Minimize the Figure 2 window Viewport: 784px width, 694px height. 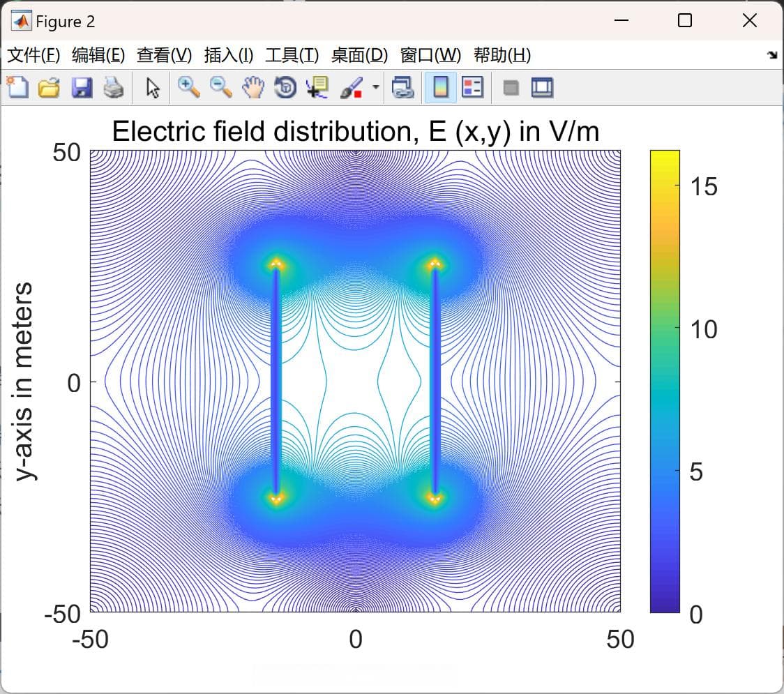click(621, 20)
